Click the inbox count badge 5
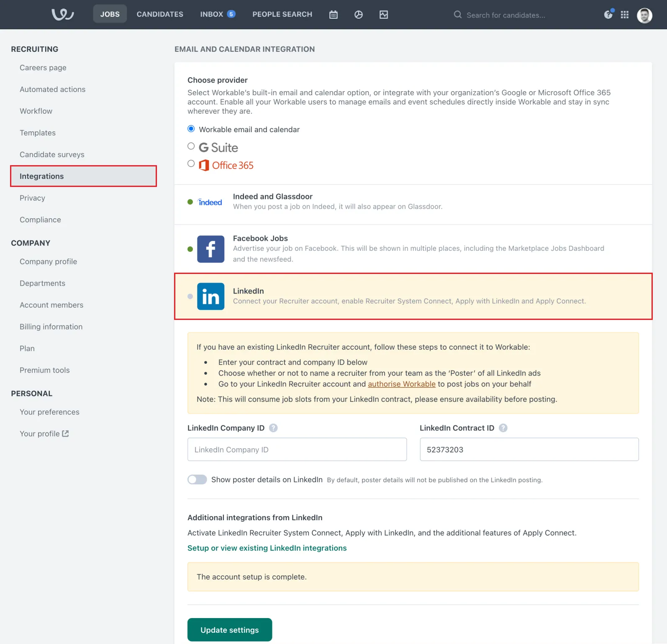This screenshot has height=644, width=667. point(231,14)
